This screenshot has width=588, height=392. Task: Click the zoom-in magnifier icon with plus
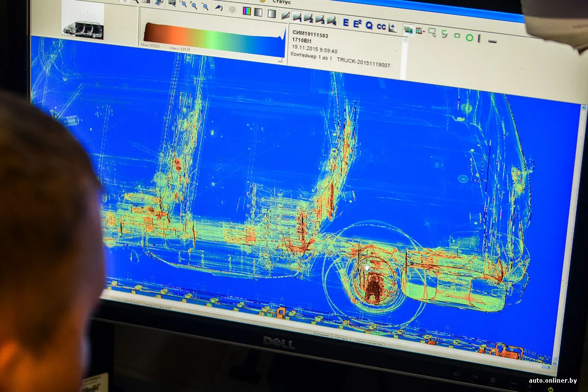(x=194, y=5)
